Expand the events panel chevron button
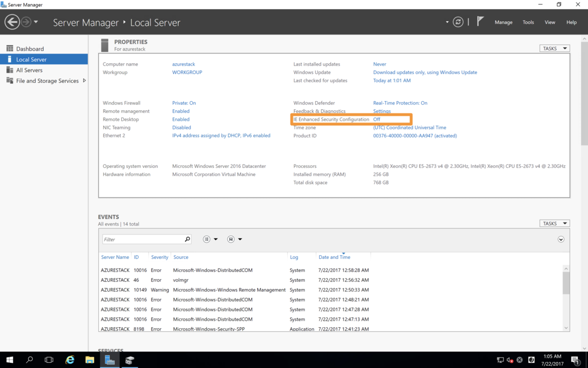The width and height of the screenshot is (588, 368). [x=561, y=239]
